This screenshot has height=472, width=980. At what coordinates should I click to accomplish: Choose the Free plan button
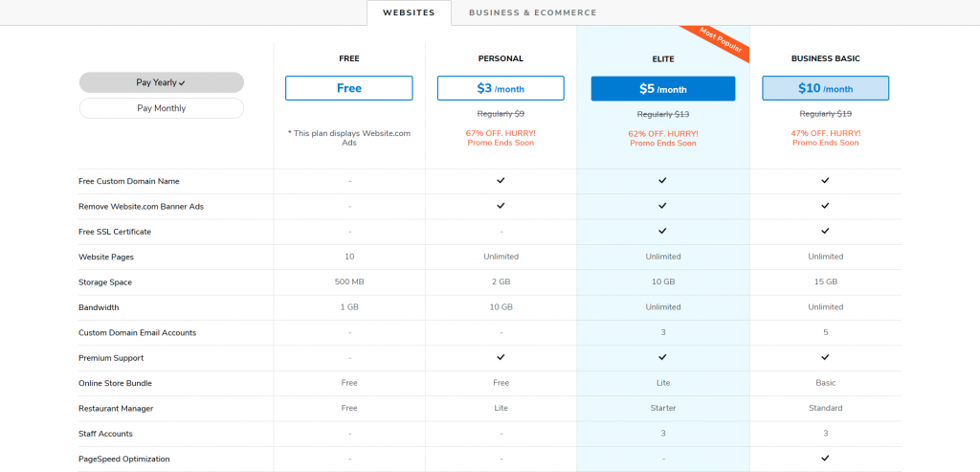(348, 88)
